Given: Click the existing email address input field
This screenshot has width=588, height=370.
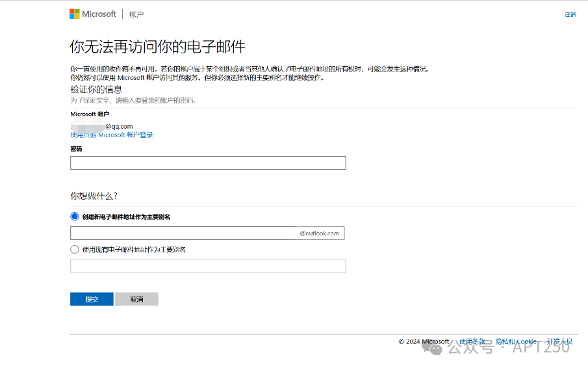Looking at the screenshot, I should point(208,266).
